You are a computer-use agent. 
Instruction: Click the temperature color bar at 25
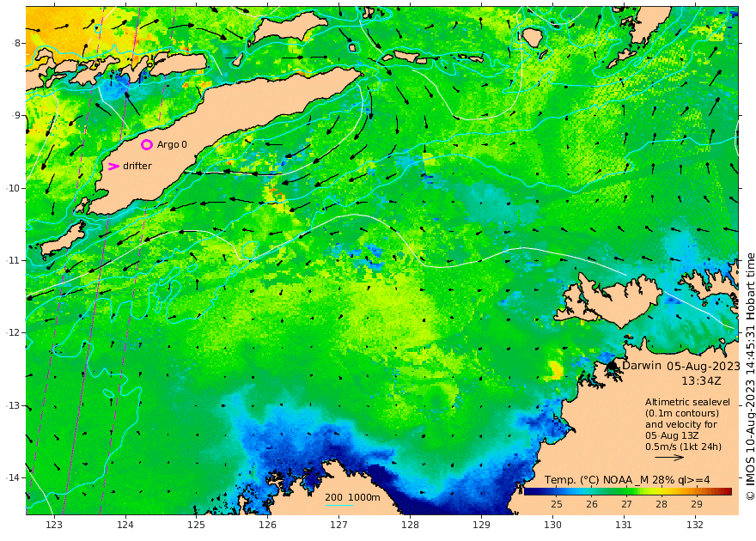pos(557,491)
